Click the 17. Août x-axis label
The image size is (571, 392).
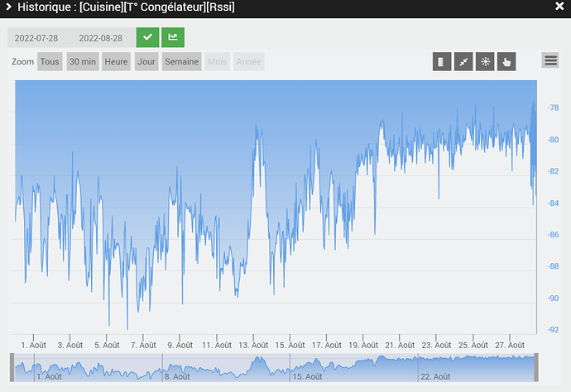click(x=327, y=345)
